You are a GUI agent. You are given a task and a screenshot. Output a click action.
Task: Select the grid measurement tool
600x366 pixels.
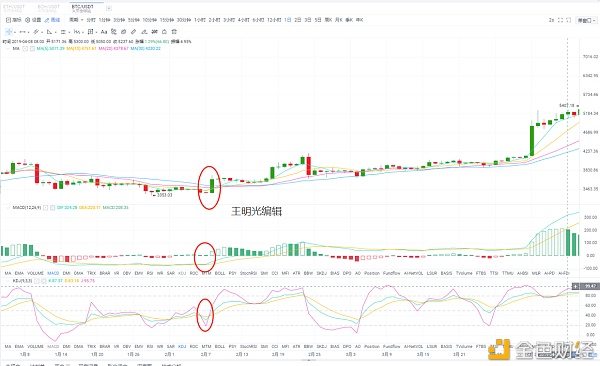coord(91,32)
